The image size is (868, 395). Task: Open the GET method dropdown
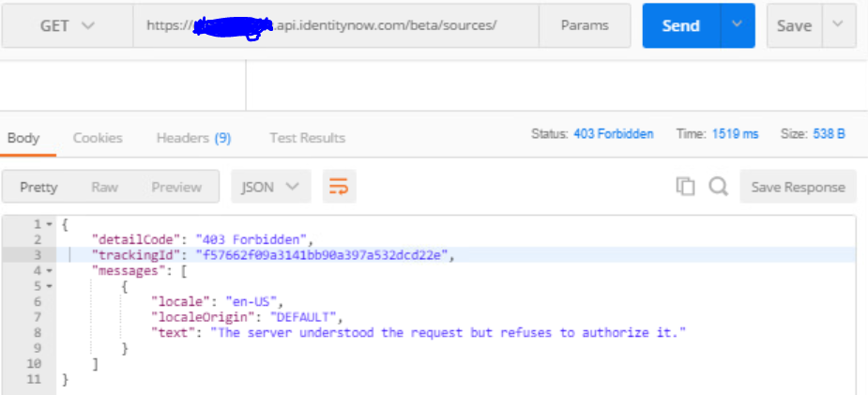click(x=67, y=26)
